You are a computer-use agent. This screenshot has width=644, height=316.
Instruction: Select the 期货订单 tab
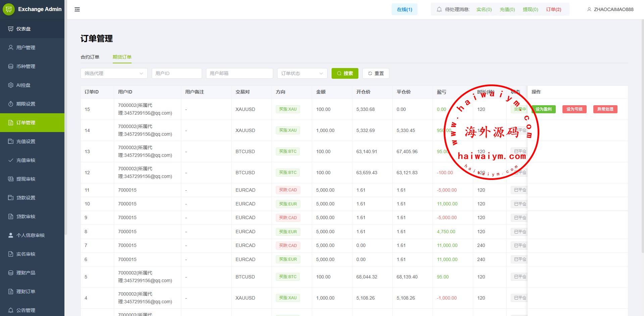(x=122, y=57)
